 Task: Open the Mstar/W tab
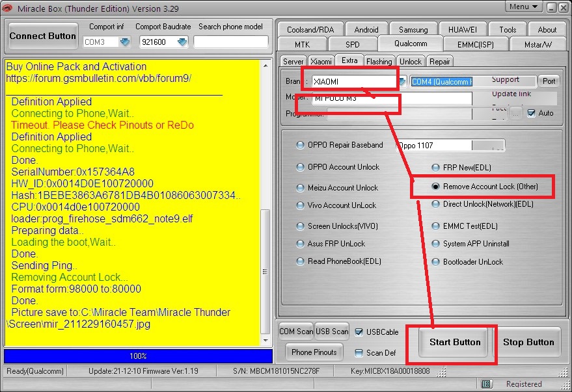coord(538,44)
